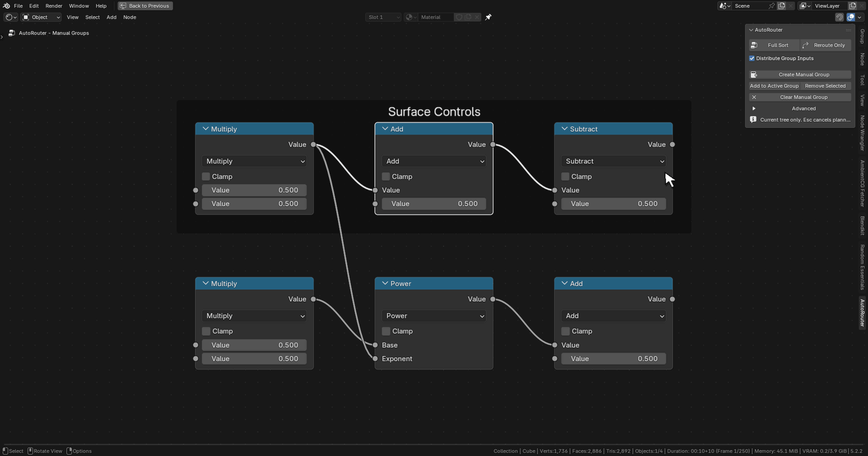Click the Subtract node second Value slider
This screenshot has height=456, width=868.
614,204
